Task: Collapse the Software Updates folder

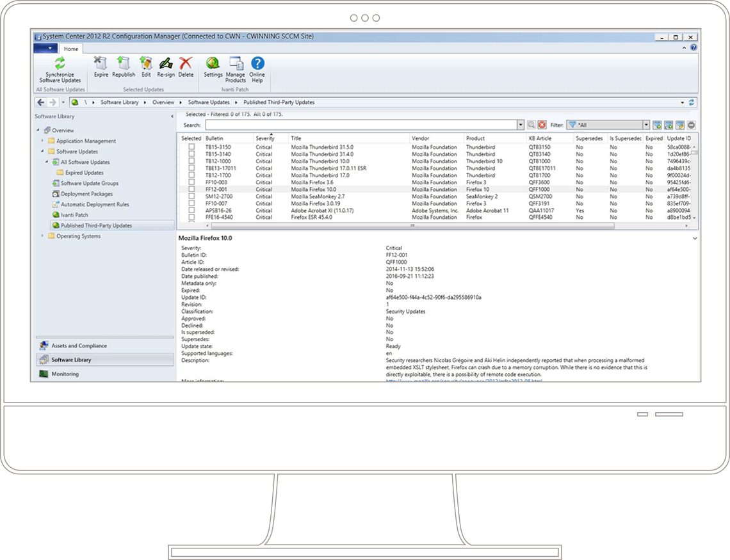Action: tap(42, 151)
